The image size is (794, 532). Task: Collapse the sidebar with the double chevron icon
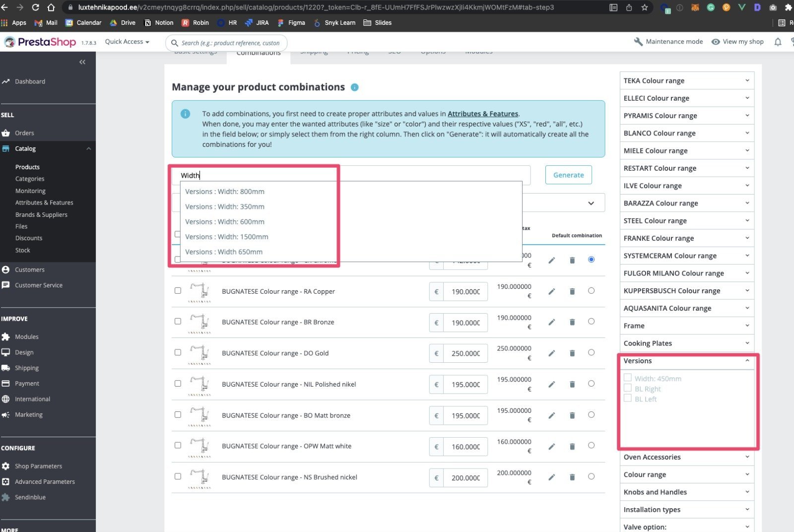[x=82, y=62]
